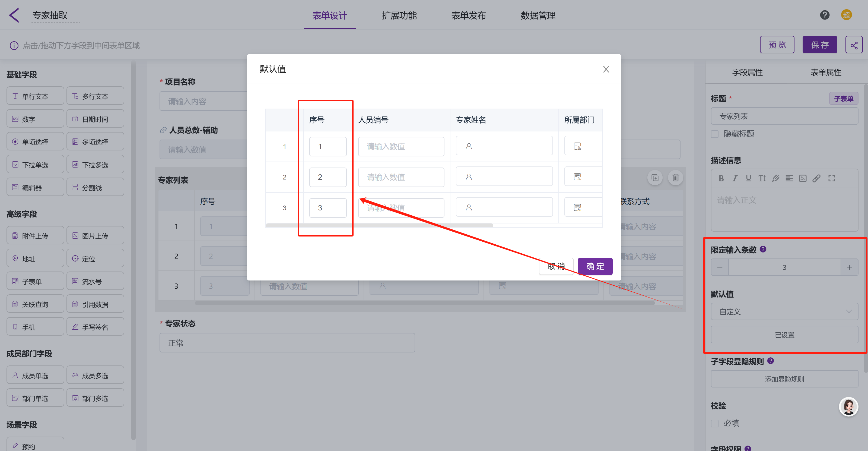This screenshot has height=451, width=868.
Task: Open the 扩展功能 tab
Action: click(399, 15)
